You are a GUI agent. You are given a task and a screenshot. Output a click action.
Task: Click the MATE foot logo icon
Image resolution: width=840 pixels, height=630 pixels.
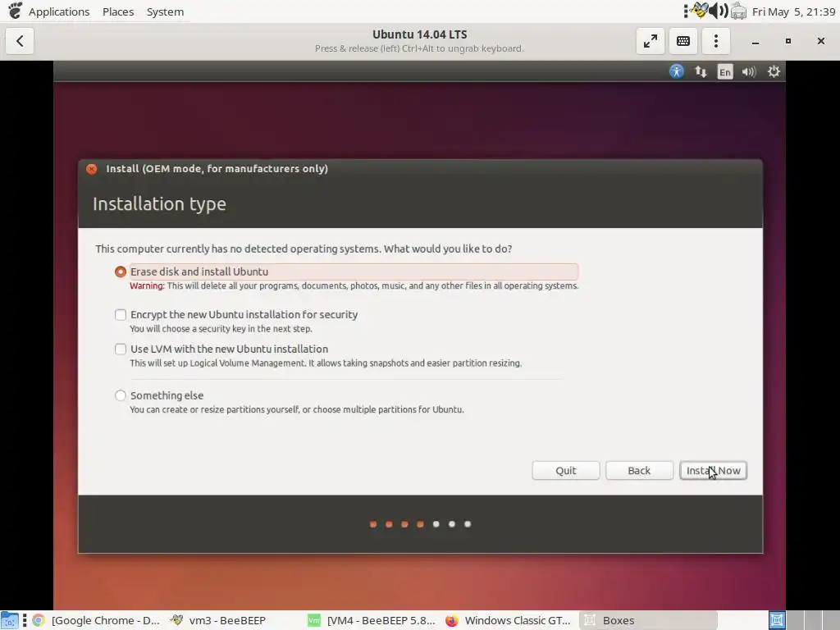15,11
